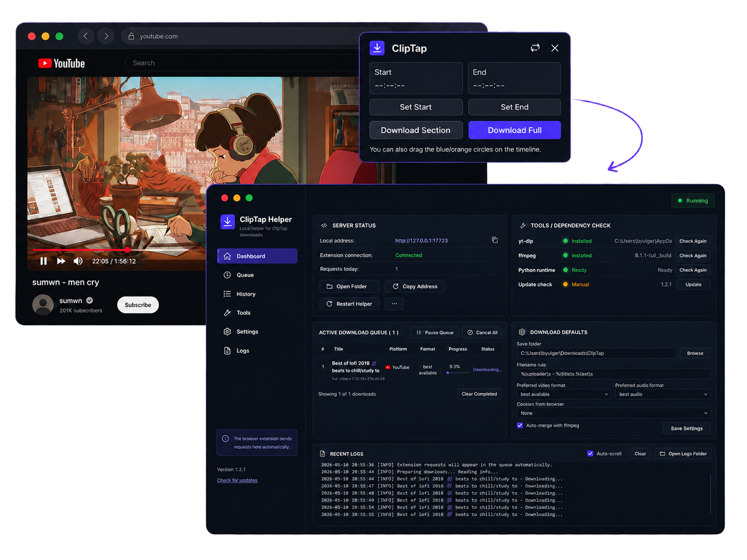Click the youtube.com address bar

[x=240, y=36]
